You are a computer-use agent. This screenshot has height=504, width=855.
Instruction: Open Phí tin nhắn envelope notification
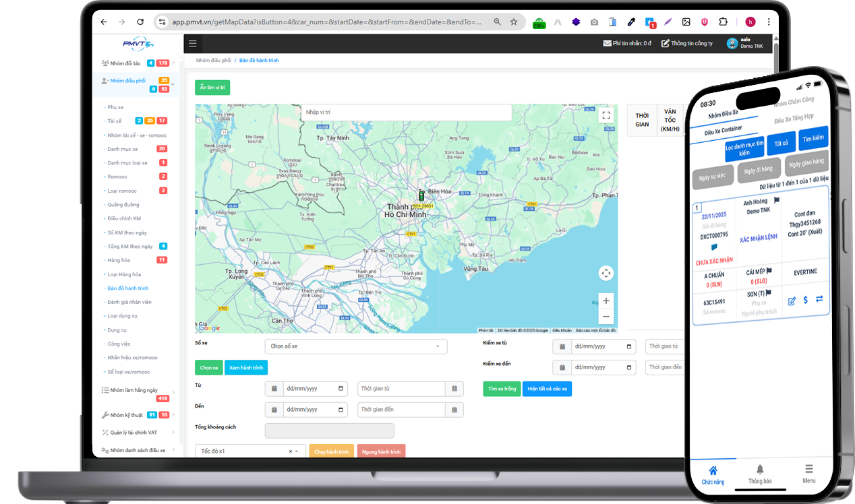click(626, 43)
